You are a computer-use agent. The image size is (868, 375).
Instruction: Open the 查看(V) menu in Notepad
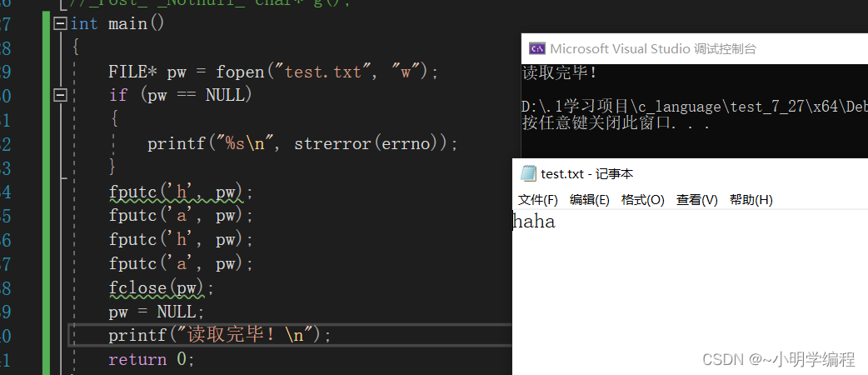tap(697, 200)
